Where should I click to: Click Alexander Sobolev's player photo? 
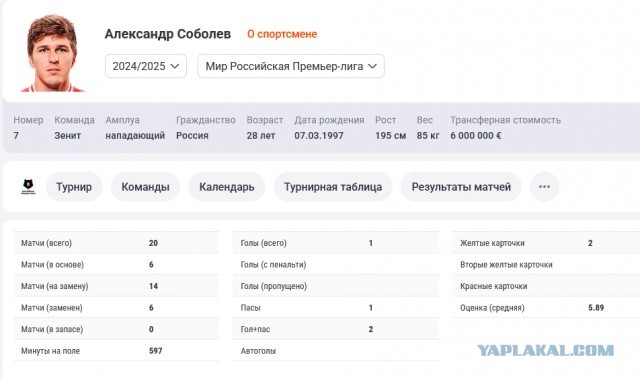[x=52, y=53]
